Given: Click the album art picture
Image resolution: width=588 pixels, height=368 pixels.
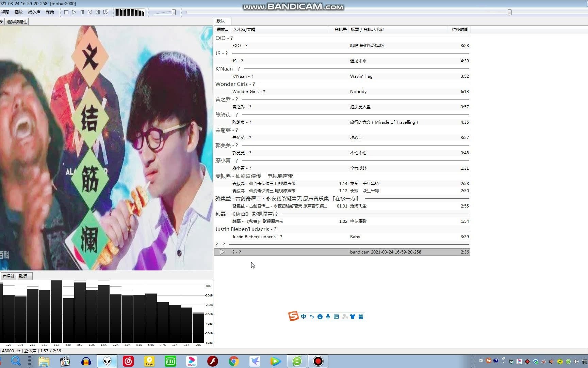Looking at the screenshot, I should coord(106,148).
